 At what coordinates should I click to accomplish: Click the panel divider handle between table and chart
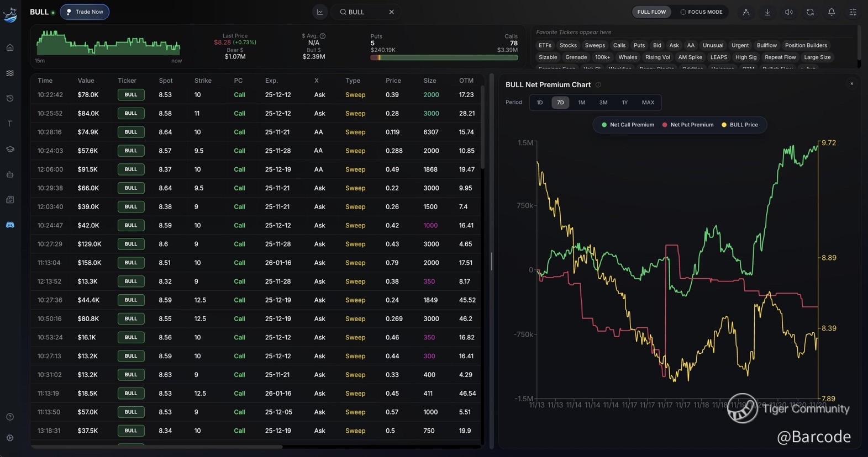click(491, 261)
